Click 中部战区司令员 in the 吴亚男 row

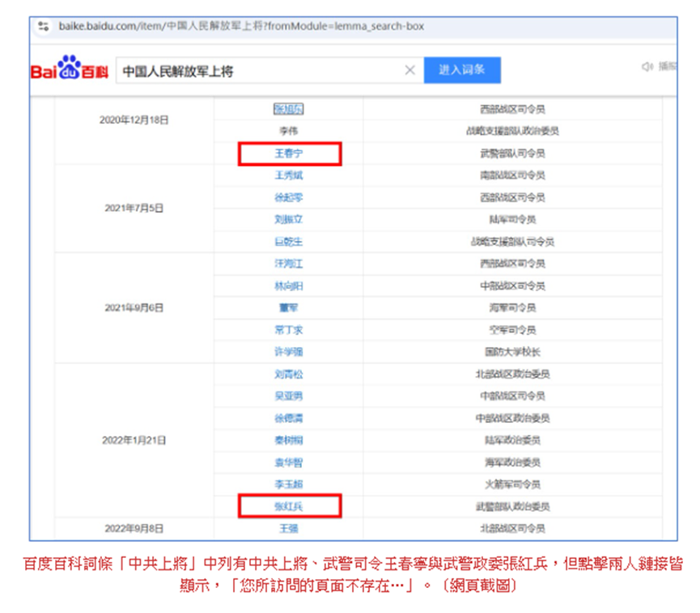[x=512, y=396]
